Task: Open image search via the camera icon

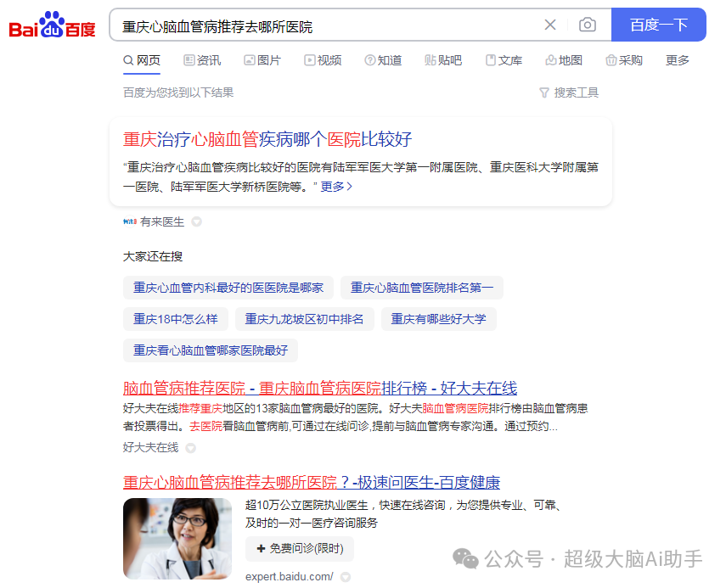Action: (x=588, y=25)
